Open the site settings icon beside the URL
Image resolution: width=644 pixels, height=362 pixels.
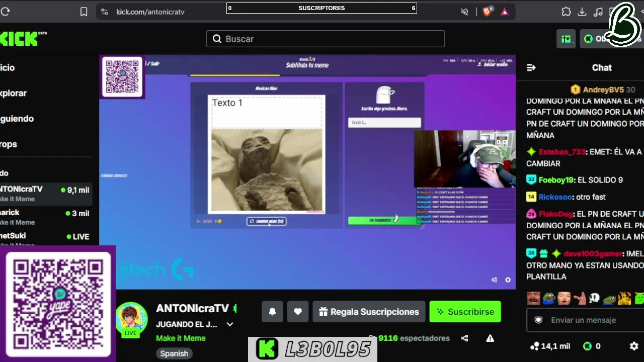tap(105, 12)
